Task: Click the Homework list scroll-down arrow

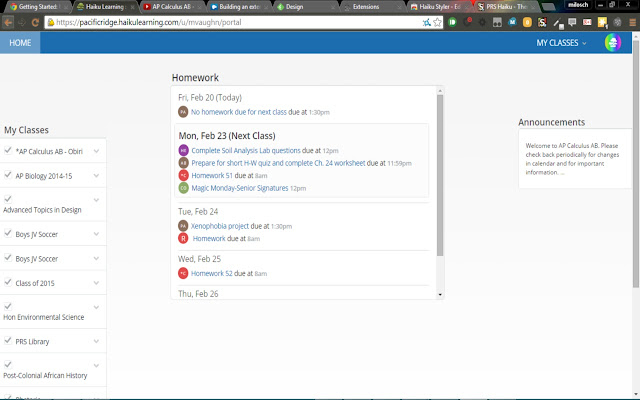Action: 440,294
